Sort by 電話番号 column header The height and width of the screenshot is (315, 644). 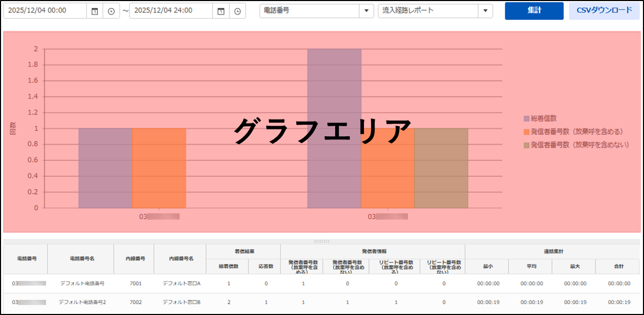[26, 259]
